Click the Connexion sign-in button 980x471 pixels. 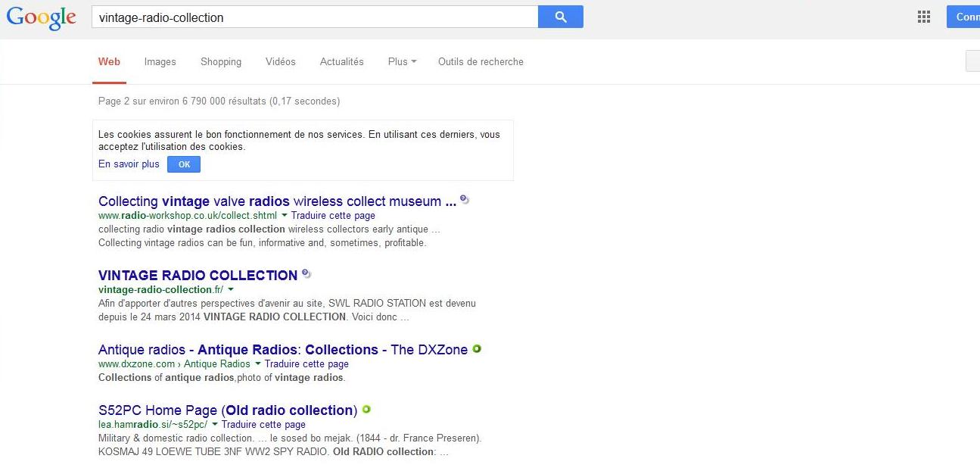click(963, 17)
